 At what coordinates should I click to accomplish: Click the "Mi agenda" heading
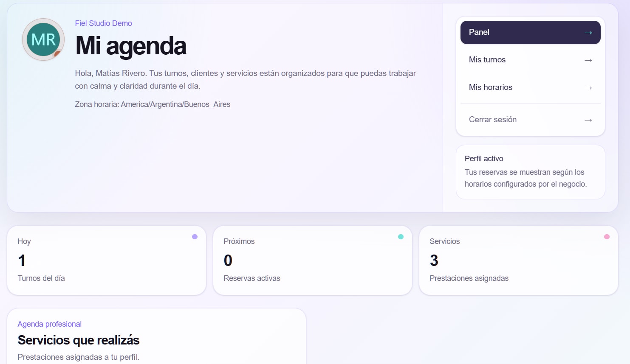(131, 46)
